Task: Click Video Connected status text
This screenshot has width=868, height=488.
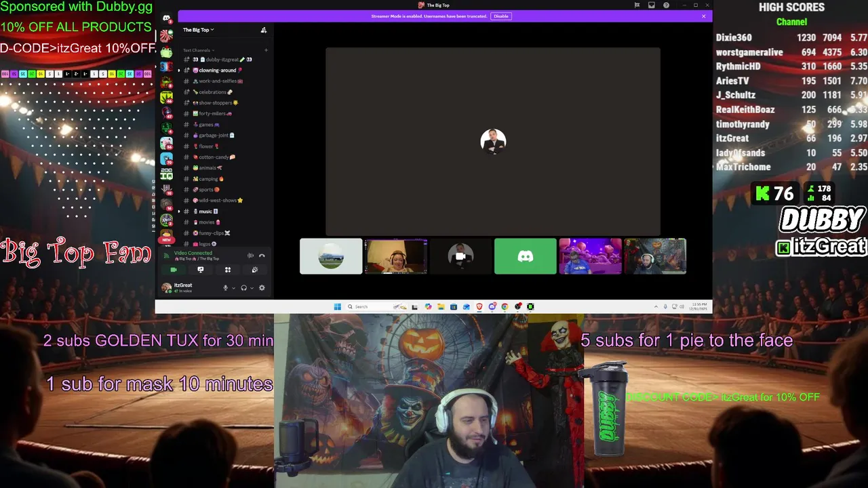Action: 193,253
